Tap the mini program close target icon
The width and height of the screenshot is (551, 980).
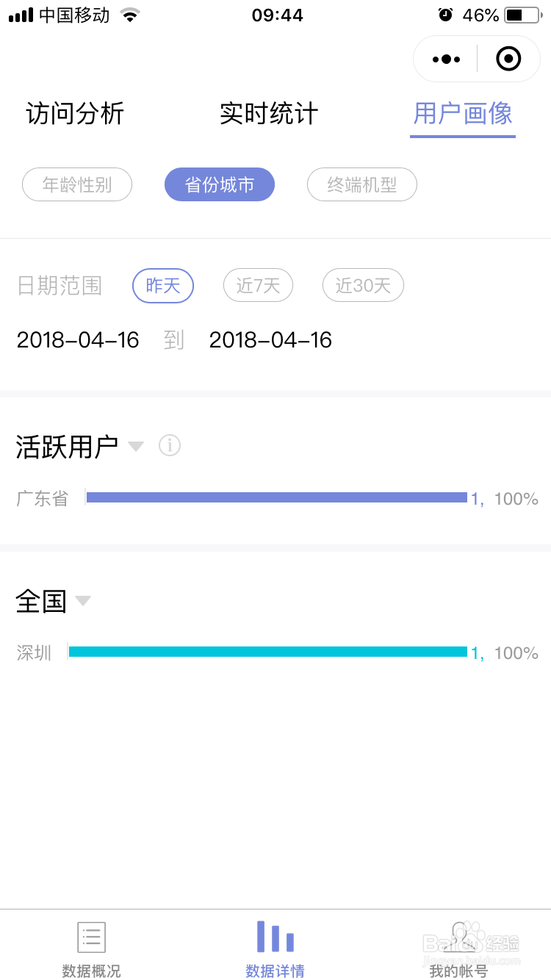pos(508,59)
